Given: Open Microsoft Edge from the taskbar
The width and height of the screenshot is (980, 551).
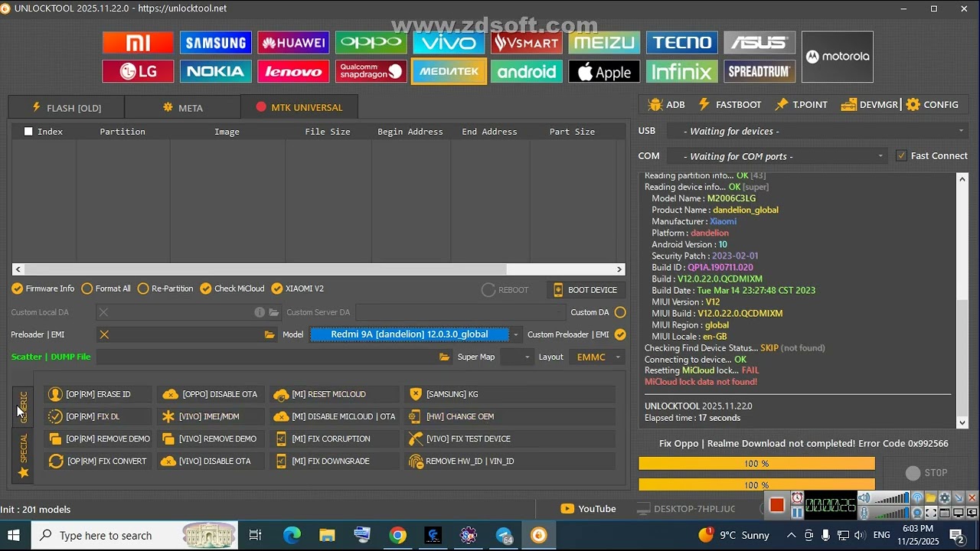Looking at the screenshot, I should tap(292, 535).
